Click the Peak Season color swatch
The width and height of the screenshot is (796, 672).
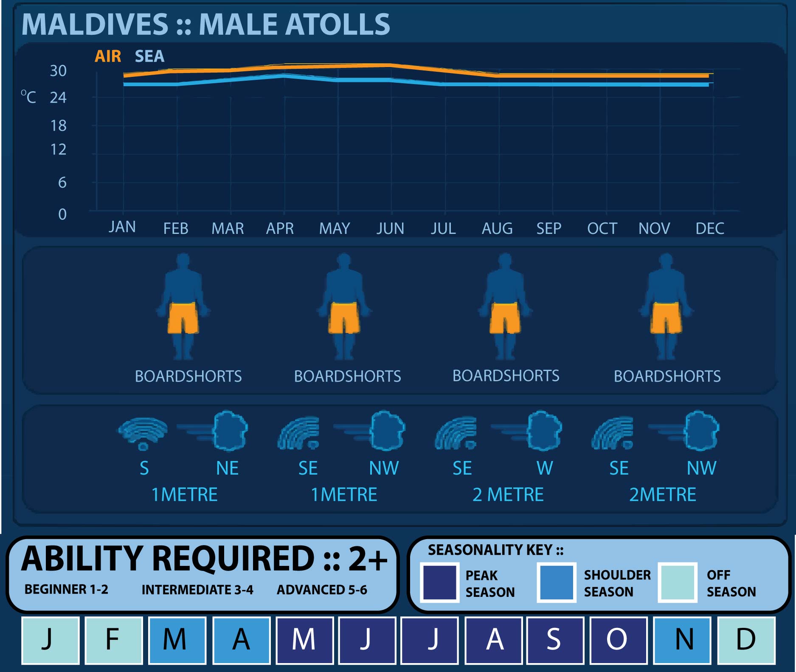[x=439, y=582]
